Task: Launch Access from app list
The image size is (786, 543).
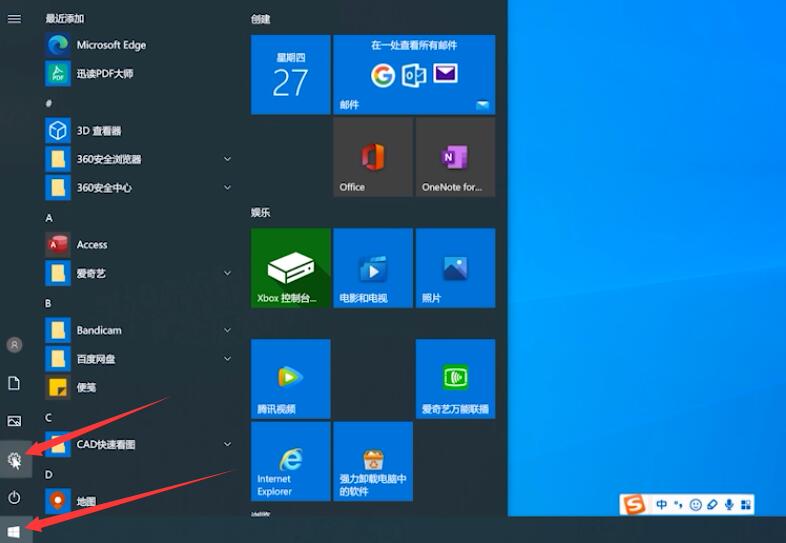Action: click(x=138, y=245)
